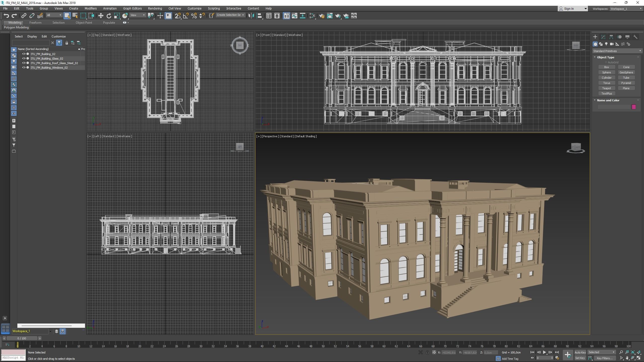644x362 pixels.
Task: Select the Select and Move tool
Action: [x=101, y=16]
